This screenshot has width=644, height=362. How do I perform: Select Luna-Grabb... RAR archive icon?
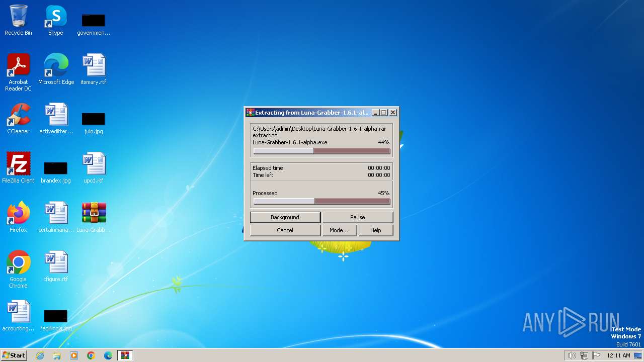tap(94, 217)
